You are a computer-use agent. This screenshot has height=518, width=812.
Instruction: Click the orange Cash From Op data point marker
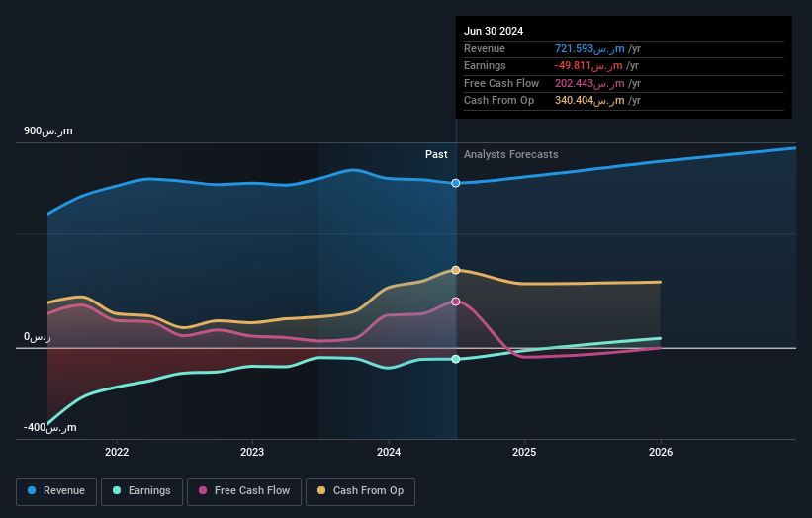pyautogui.click(x=456, y=270)
